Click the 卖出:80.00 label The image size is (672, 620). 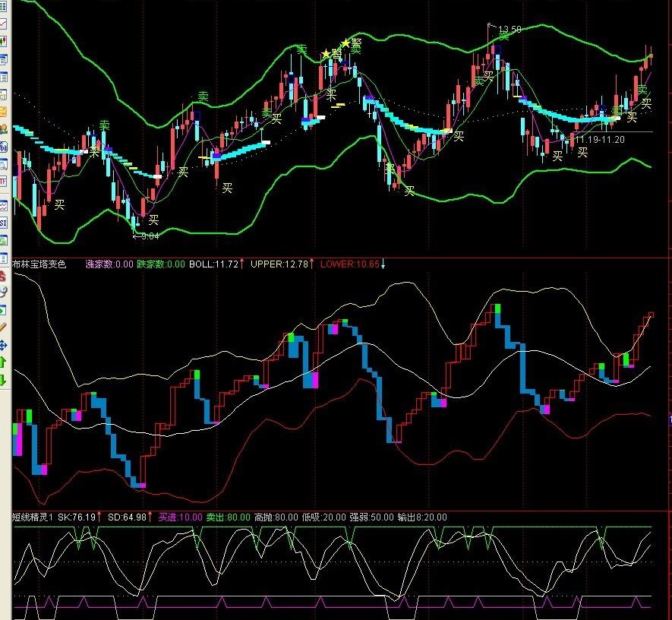(228, 517)
